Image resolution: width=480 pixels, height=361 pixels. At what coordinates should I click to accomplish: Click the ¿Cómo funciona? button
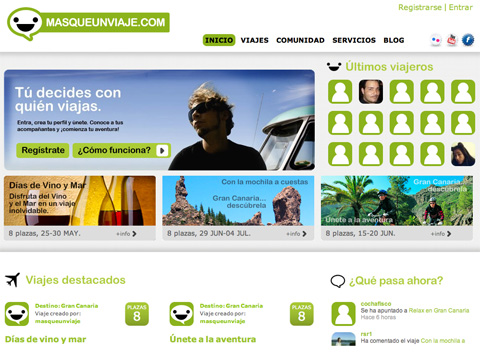click(122, 150)
